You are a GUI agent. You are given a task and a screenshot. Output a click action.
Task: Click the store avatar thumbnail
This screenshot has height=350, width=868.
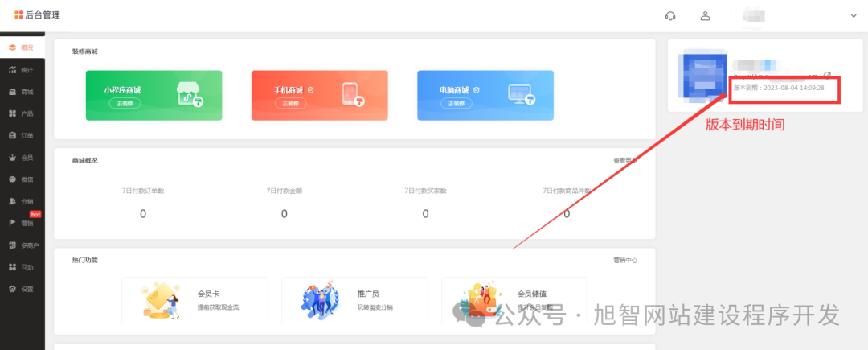click(702, 77)
